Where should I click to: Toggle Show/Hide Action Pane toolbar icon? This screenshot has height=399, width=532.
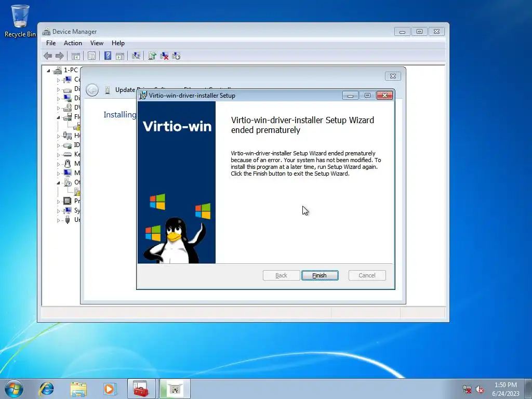[120, 56]
